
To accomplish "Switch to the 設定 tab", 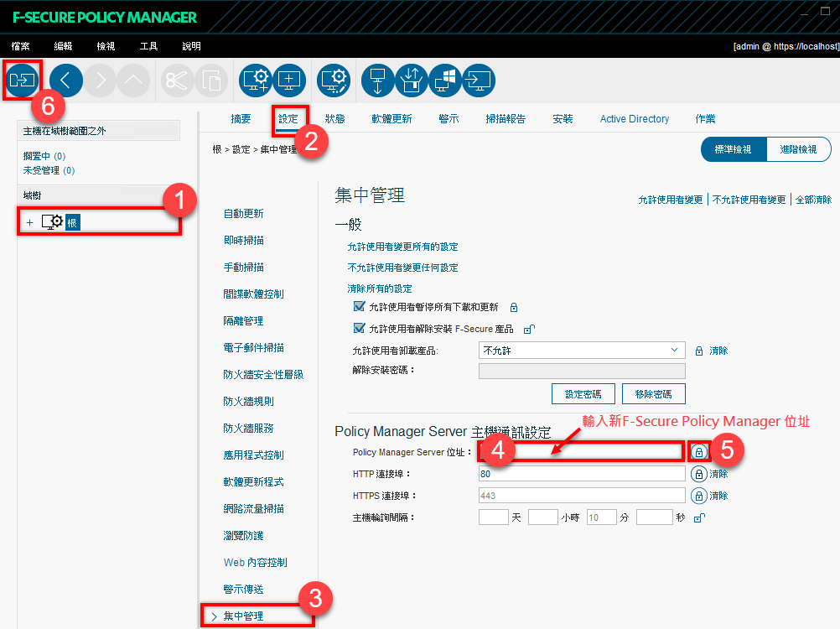I will (x=288, y=119).
